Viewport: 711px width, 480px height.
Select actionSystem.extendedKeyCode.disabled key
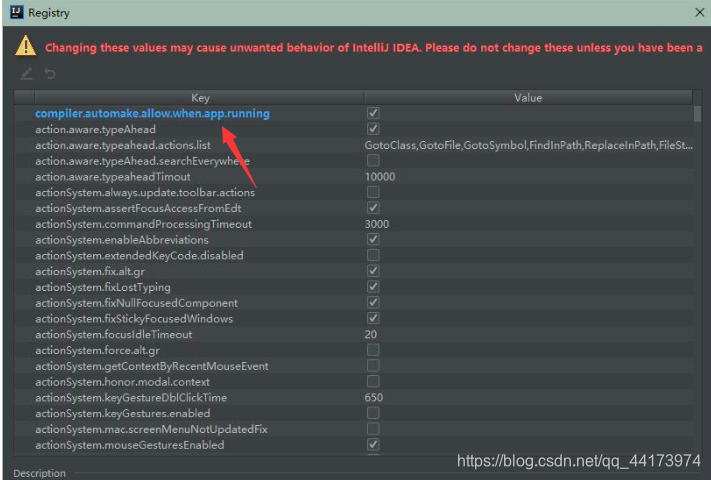(139, 255)
